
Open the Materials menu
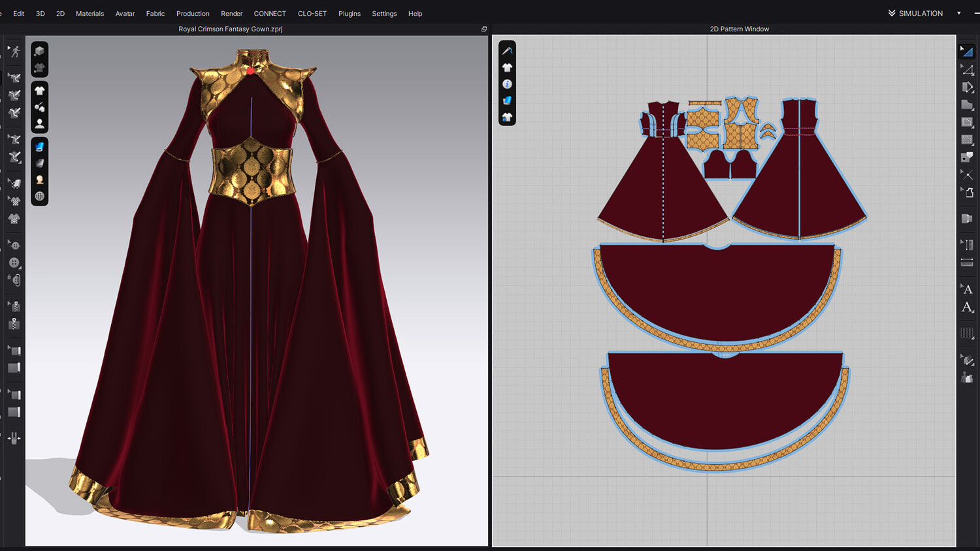(90, 13)
